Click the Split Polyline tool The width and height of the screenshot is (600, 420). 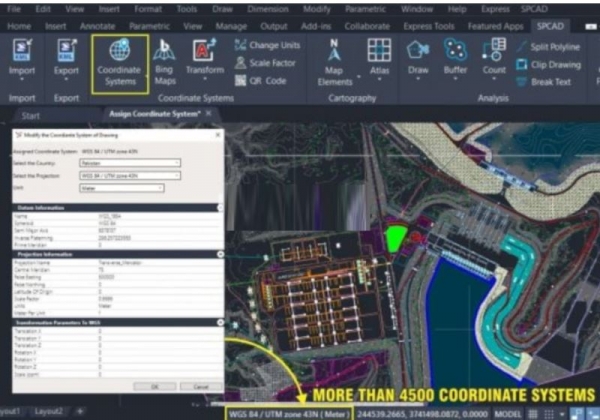(548, 47)
